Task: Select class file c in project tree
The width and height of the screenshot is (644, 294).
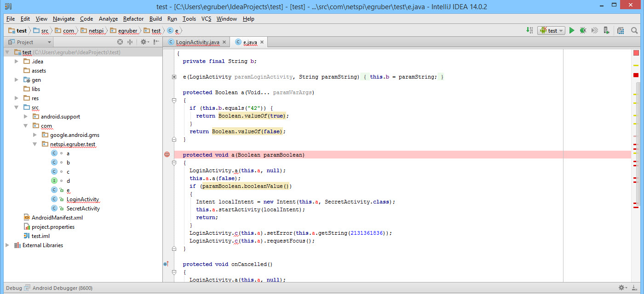Action: 68,171
